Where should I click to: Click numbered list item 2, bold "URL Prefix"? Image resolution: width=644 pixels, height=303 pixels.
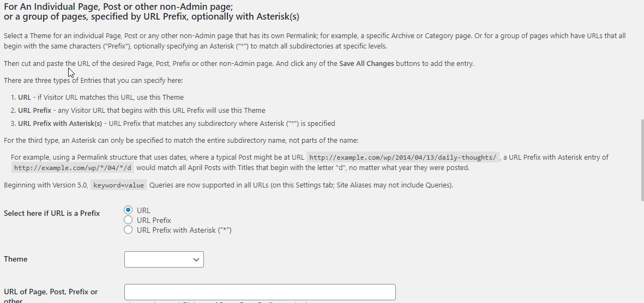click(x=34, y=110)
